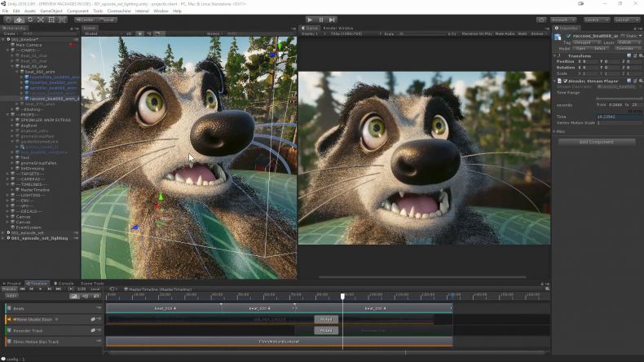The width and height of the screenshot is (644, 362).
Task: Jump to timeline start
Action: 22,289
